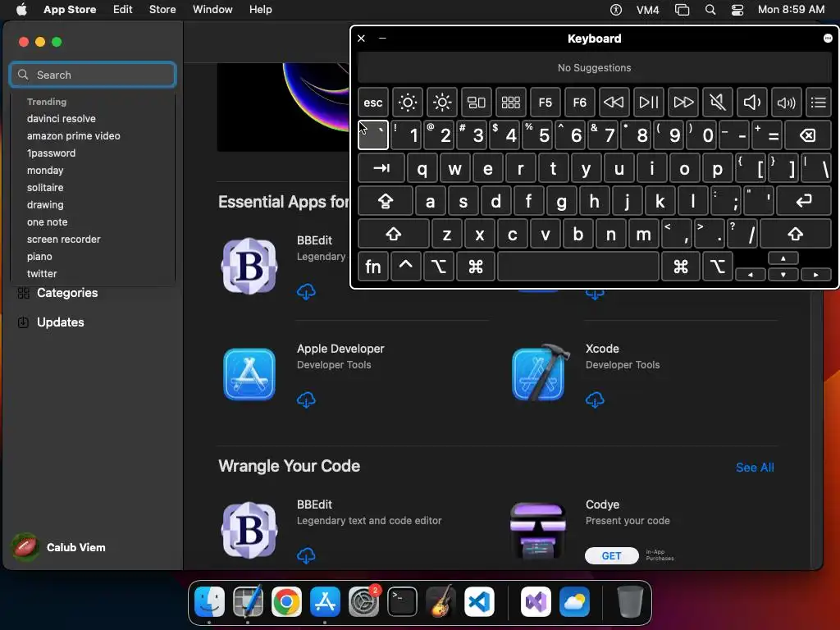Open the Apple Developer app icon

coord(249,374)
